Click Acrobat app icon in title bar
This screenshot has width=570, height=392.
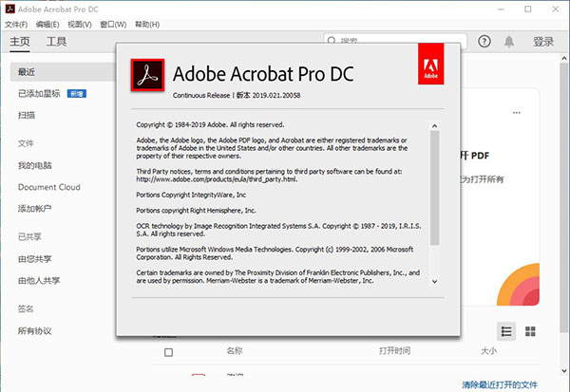tap(9, 9)
